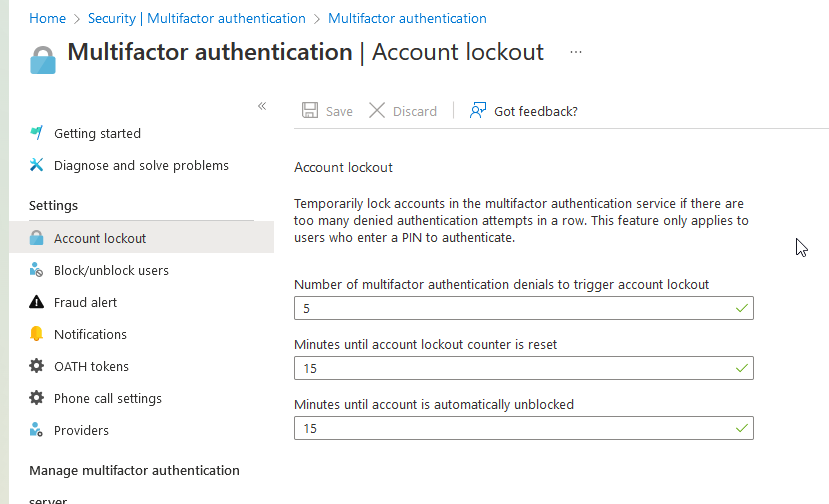This screenshot has height=504, width=829.
Task: Open Got feedback? link
Action: click(524, 111)
